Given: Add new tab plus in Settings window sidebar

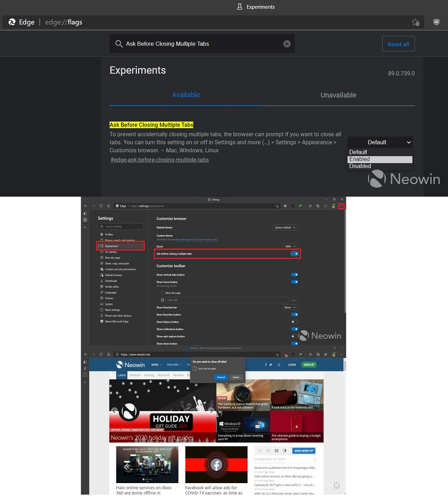Looking at the screenshot, I should (x=85, y=227).
